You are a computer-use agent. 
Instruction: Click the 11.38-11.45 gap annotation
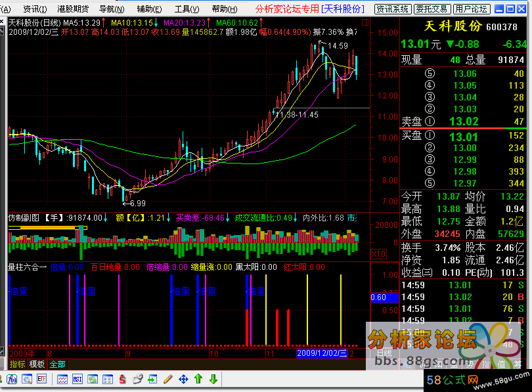coord(297,115)
